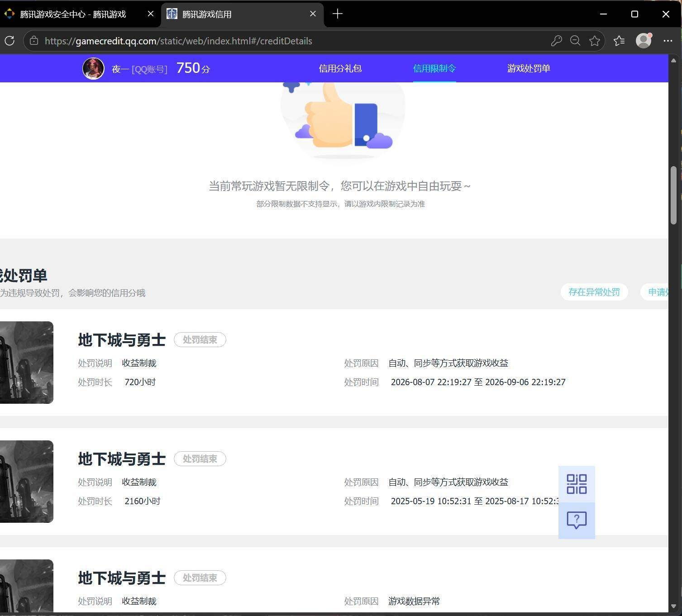
Task: Click the lock site info icon
Action: (33, 41)
